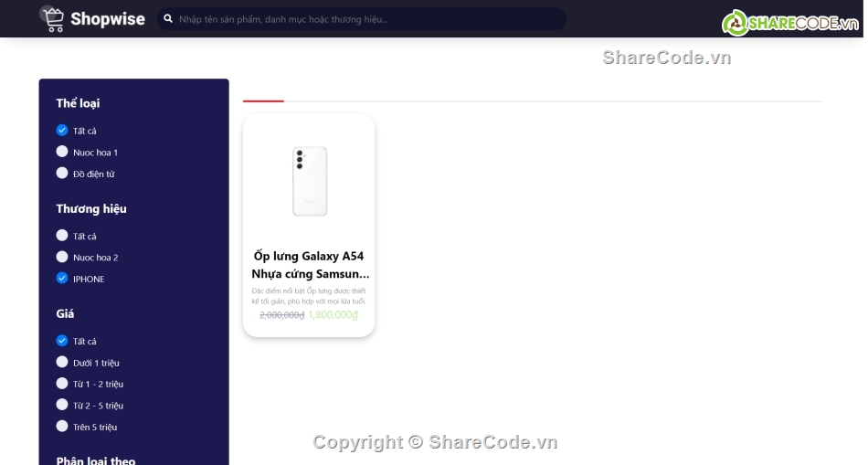This screenshot has height=465, width=868.
Task: Open the Galaxy A54 phone case image
Action: coord(310,181)
